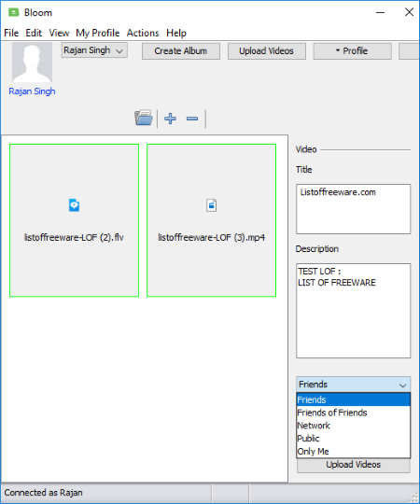Open the Help menu

click(176, 33)
